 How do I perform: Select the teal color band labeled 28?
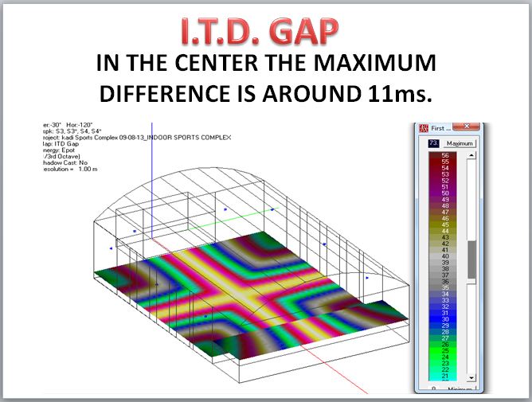443,332
